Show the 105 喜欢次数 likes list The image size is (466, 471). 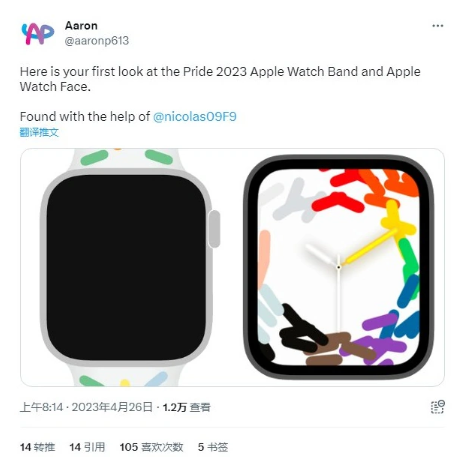click(151, 447)
